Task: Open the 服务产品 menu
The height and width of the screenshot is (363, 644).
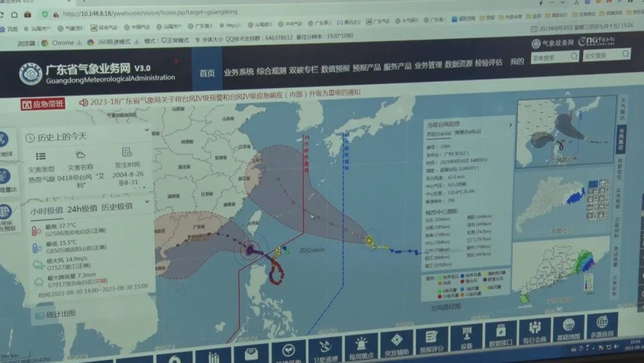Action: [x=397, y=66]
